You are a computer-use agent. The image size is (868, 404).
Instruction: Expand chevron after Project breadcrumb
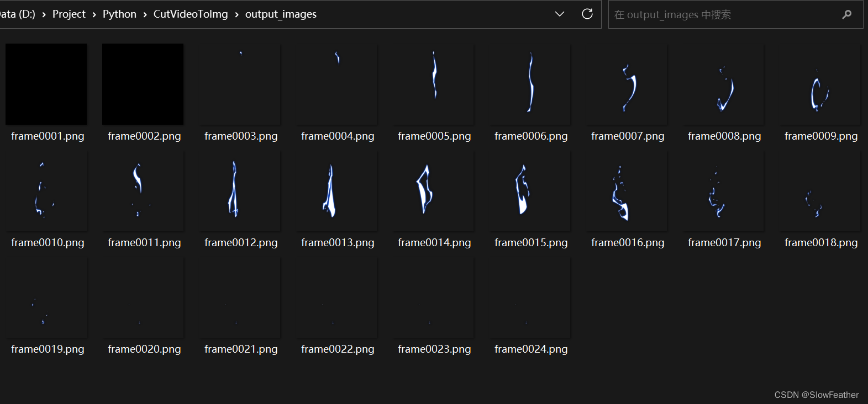(x=94, y=14)
